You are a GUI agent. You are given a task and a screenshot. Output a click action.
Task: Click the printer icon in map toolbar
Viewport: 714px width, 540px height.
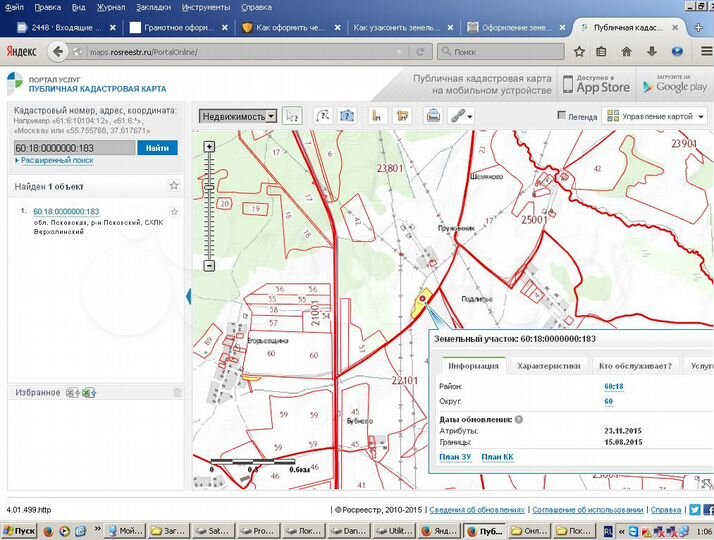(x=434, y=116)
